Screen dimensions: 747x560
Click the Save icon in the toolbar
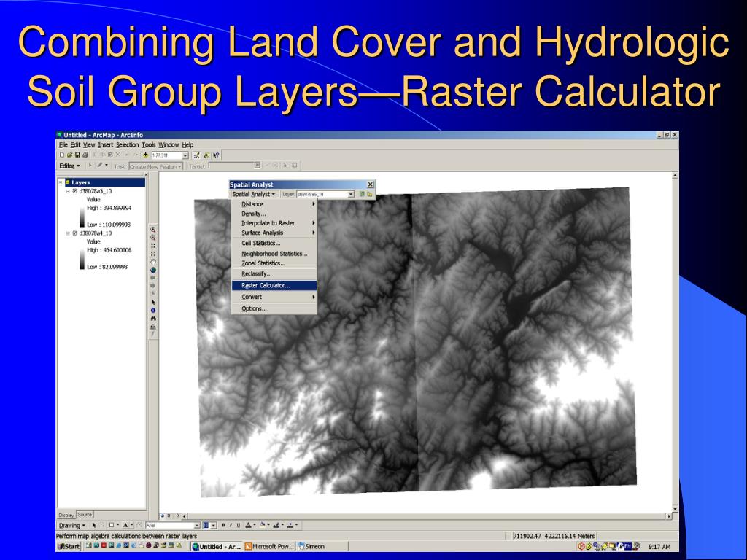pyautogui.click(x=77, y=155)
